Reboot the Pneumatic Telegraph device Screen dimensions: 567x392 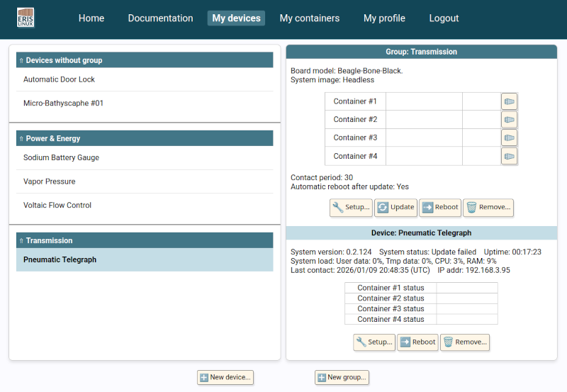point(417,342)
